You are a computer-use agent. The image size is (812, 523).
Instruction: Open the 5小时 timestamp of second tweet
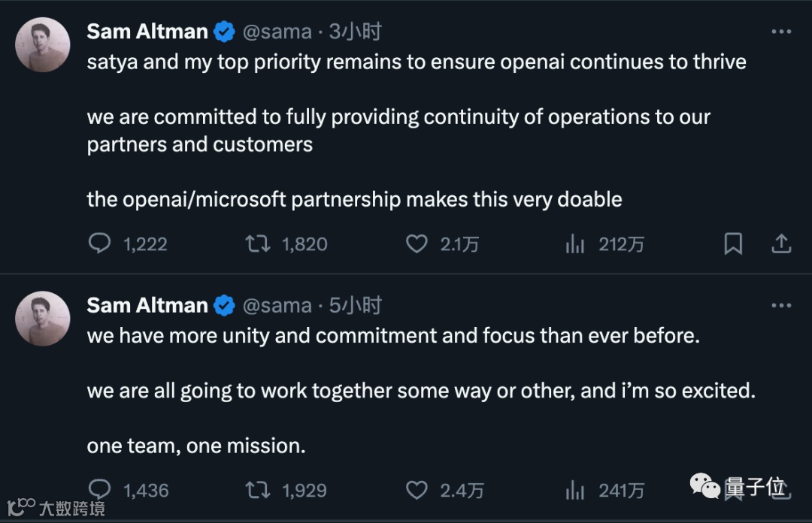tap(355, 306)
